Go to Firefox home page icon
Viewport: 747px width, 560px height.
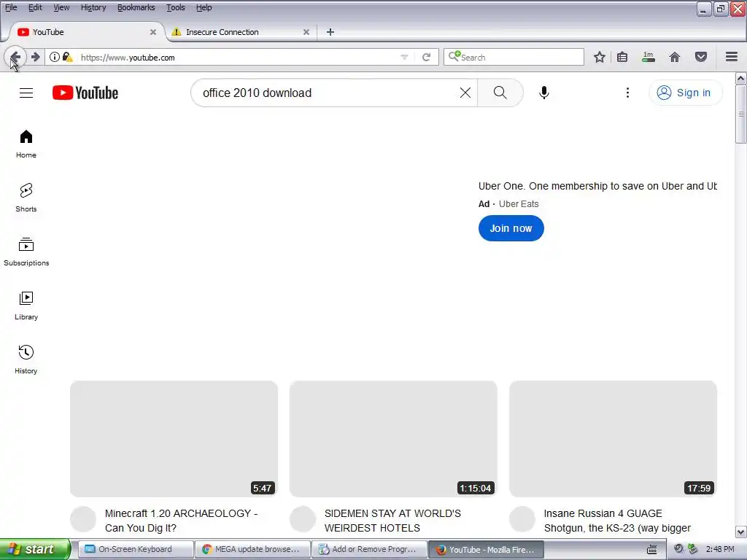[675, 57]
